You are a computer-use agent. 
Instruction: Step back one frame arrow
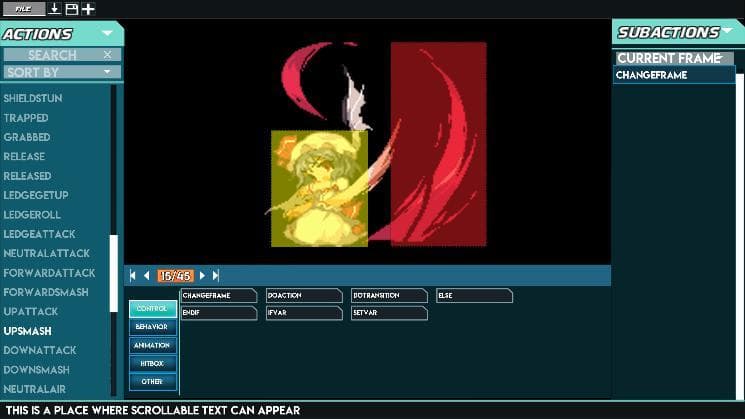click(x=146, y=276)
